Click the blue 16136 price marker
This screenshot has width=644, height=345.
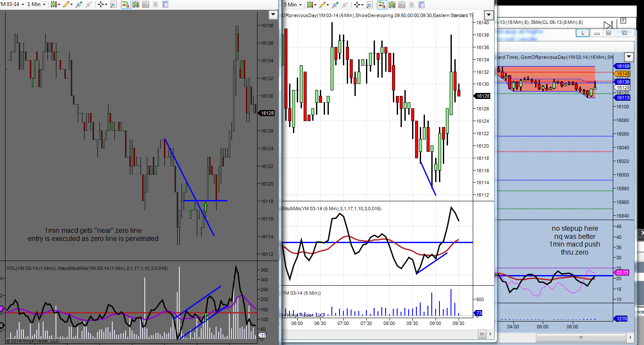[x=621, y=82]
